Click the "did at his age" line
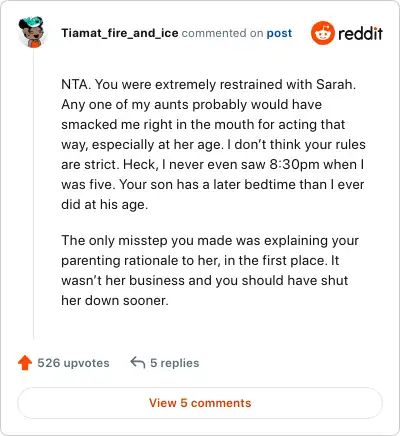400x436 pixels. coord(104,205)
